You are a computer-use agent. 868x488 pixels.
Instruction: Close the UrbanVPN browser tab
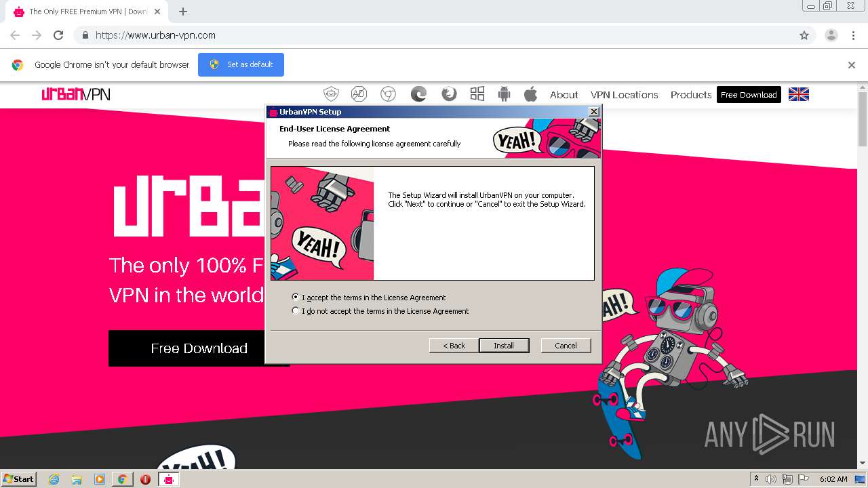pos(157,12)
